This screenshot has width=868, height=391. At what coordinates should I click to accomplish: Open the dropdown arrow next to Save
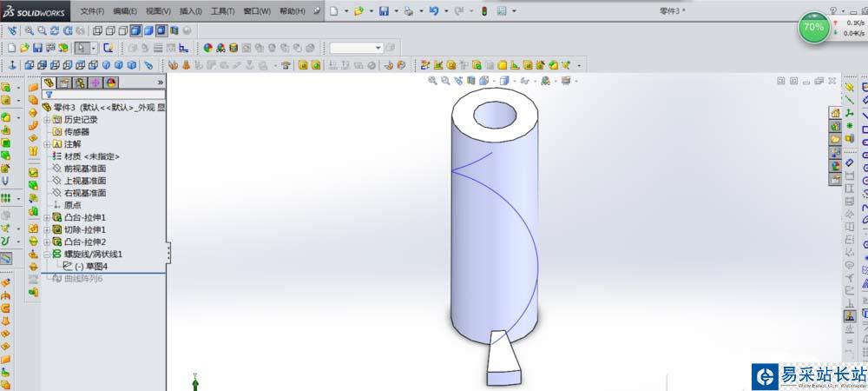tap(396, 10)
